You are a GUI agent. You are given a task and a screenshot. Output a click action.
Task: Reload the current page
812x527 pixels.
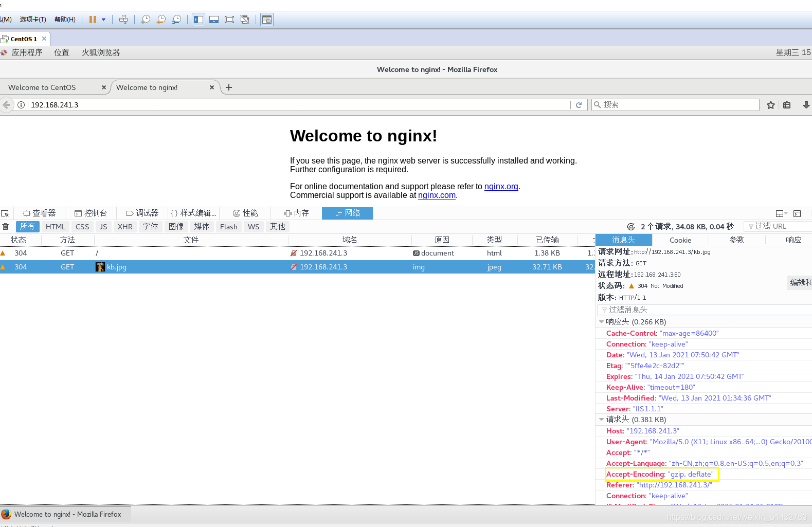tap(579, 105)
